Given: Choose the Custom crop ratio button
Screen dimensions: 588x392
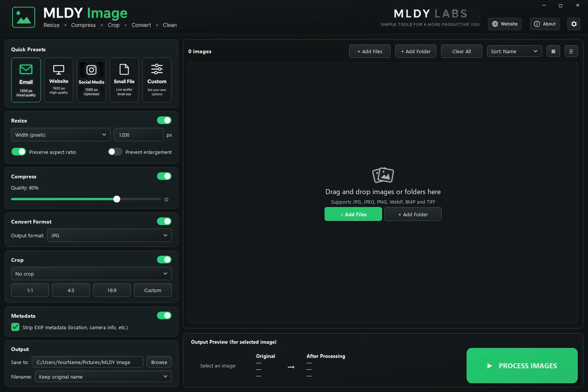Looking at the screenshot, I should coord(153,290).
